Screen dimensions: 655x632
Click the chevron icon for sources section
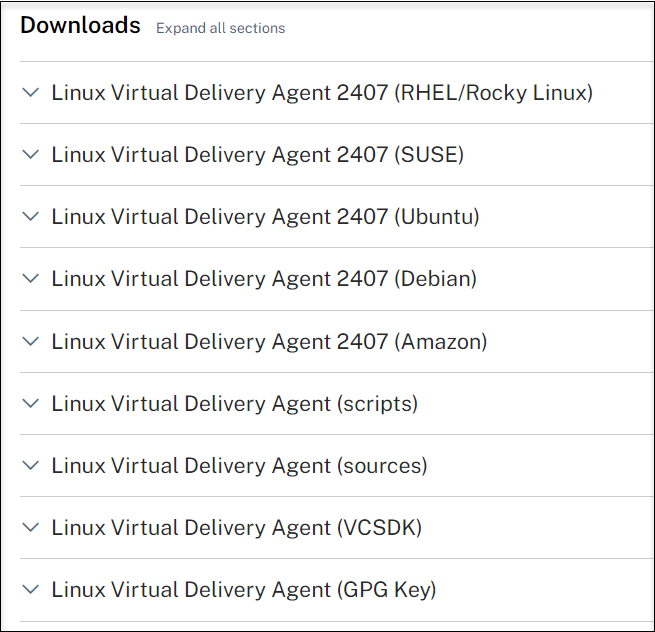[x=31, y=466]
